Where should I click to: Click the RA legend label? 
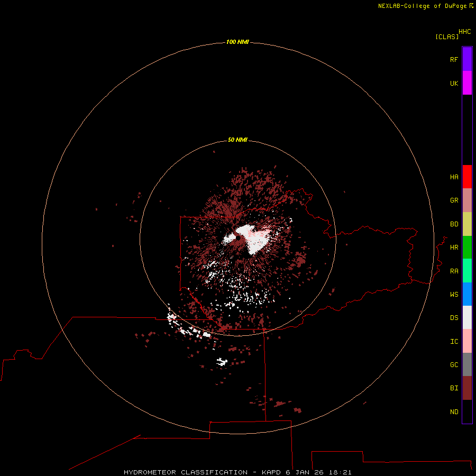454,271
